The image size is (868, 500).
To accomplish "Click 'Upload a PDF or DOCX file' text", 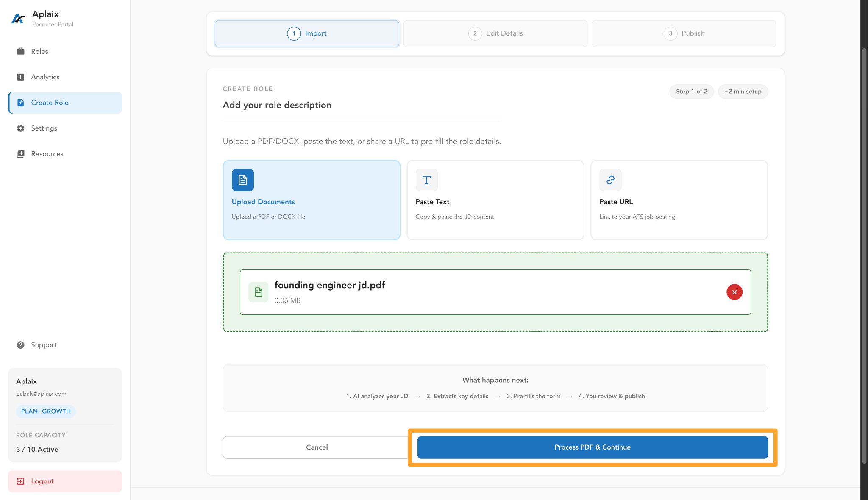I will pos(268,217).
